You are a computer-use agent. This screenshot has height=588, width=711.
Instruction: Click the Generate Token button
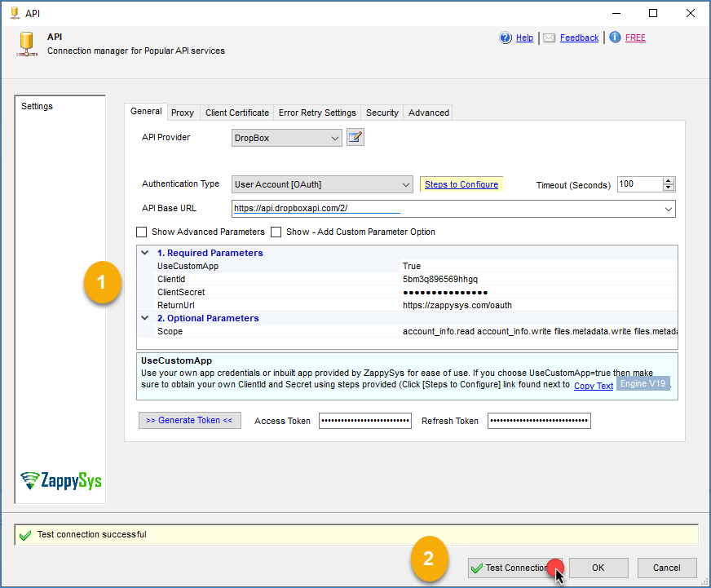click(x=189, y=420)
